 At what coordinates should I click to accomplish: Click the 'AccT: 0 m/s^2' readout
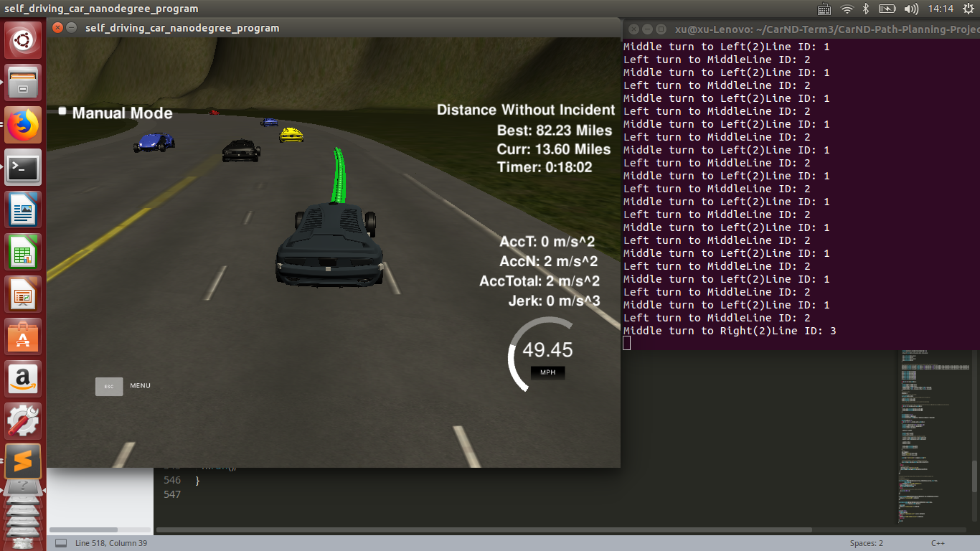pos(547,242)
